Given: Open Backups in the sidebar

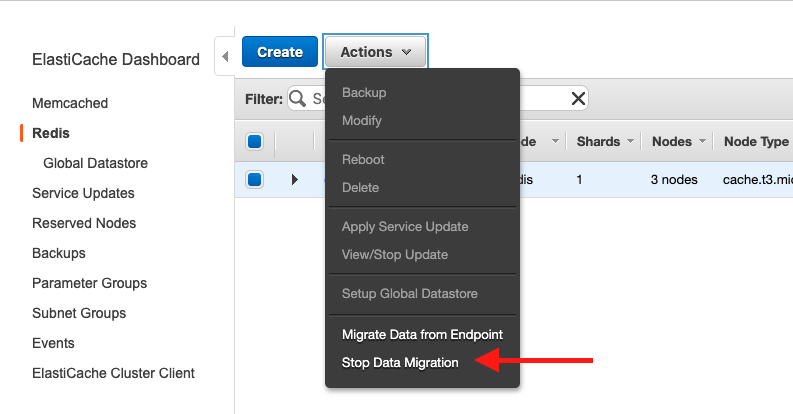Looking at the screenshot, I should (59, 253).
